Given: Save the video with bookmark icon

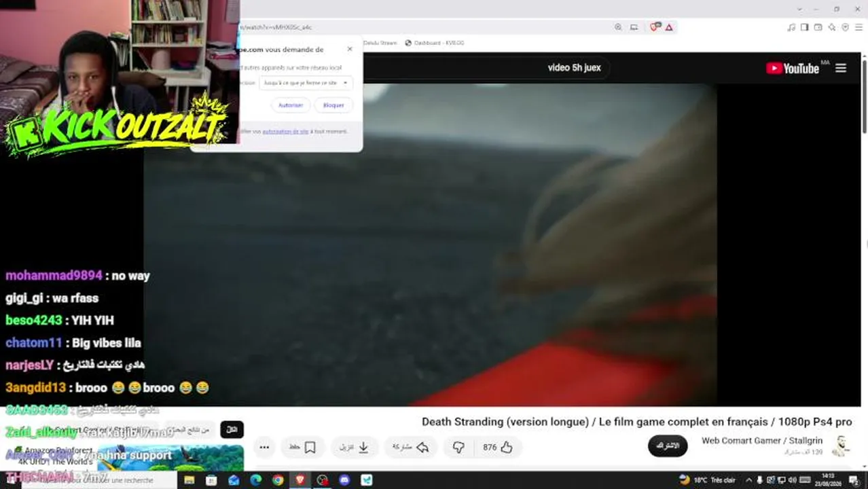Looking at the screenshot, I should pyautogui.click(x=302, y=447).
